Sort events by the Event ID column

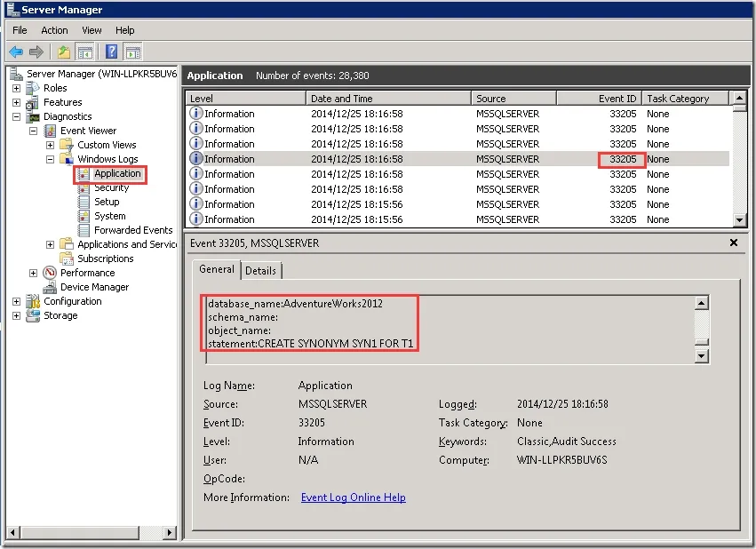pos(599,99)
